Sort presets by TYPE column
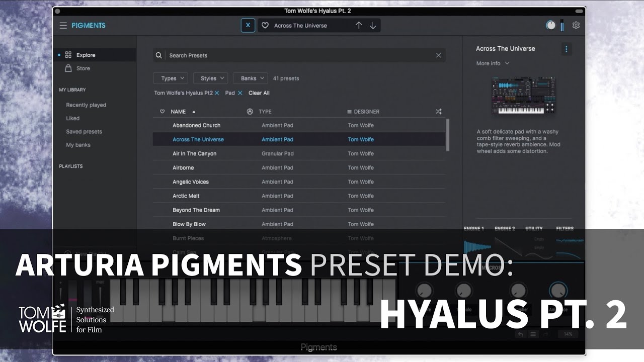 (x=265, y=112)
